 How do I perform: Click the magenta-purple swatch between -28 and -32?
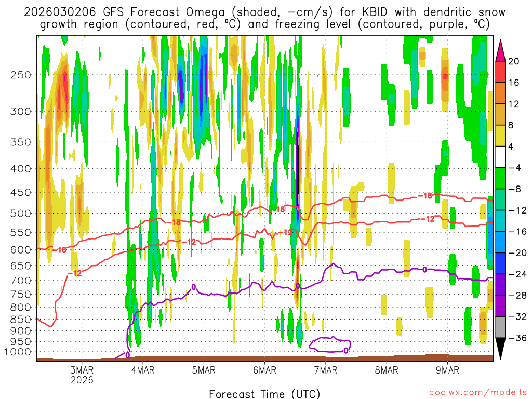[x=500, y=306]
